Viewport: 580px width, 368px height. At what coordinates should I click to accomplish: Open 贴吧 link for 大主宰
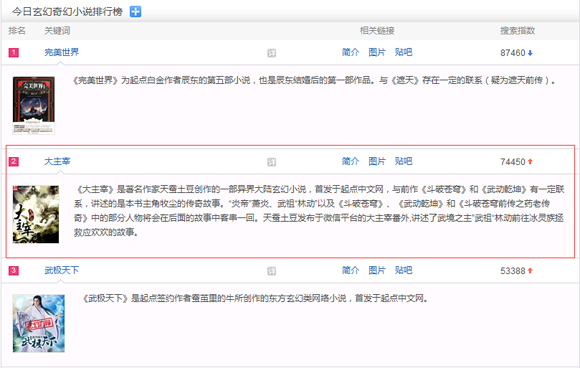pos(404,162)
